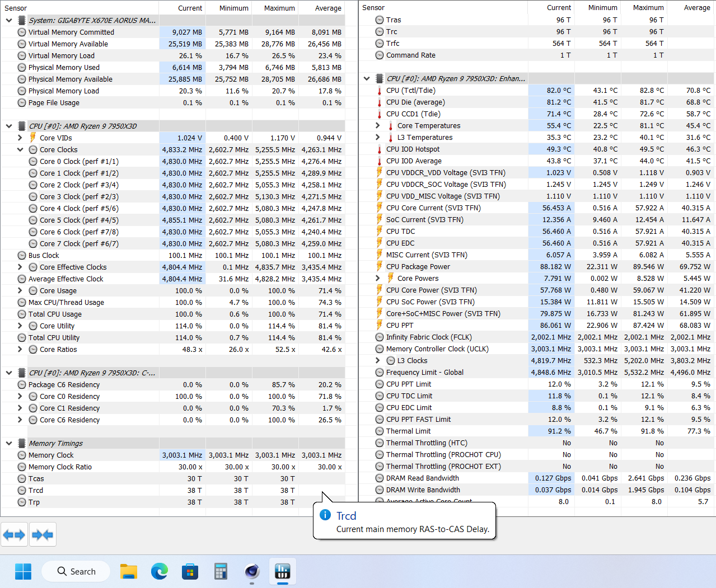Expand the Core Usage group
The height and width of the screenshot is (588, 716).
click(20, 290)
